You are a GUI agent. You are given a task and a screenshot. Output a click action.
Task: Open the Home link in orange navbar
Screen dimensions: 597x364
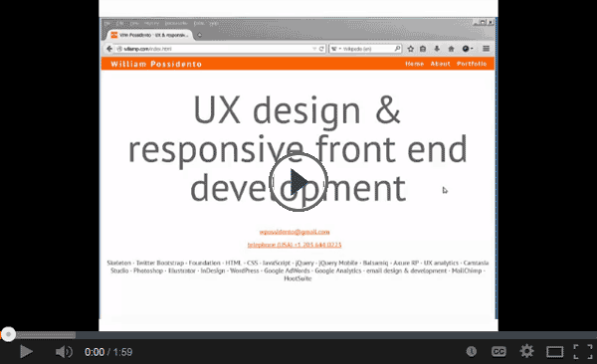coord(415,64)
